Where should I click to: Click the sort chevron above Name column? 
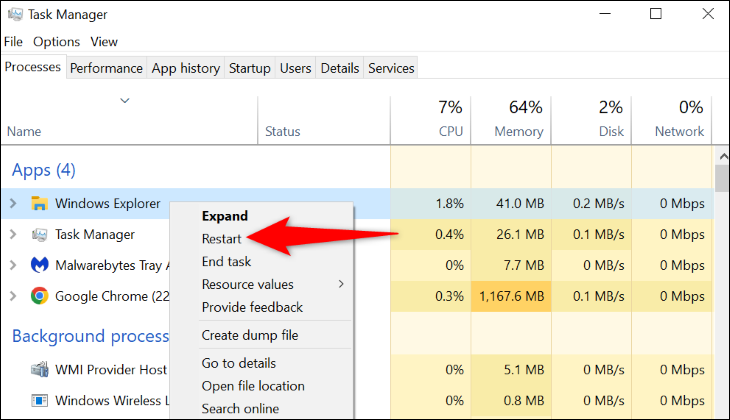click(x=124, y=101)
